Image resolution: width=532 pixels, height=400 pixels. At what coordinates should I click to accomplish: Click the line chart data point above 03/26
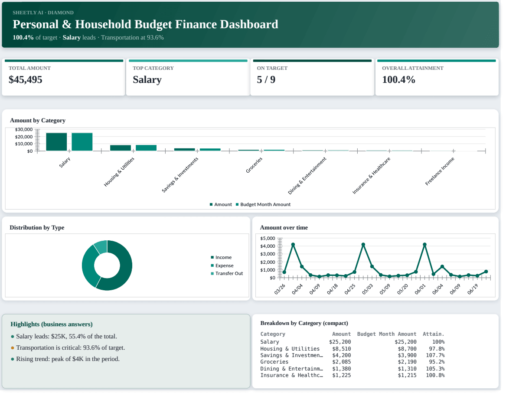[284, 272]
